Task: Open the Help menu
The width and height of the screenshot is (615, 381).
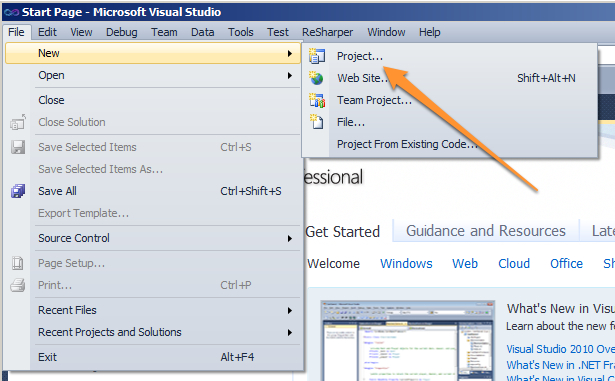Action: (x=429, y=32)
